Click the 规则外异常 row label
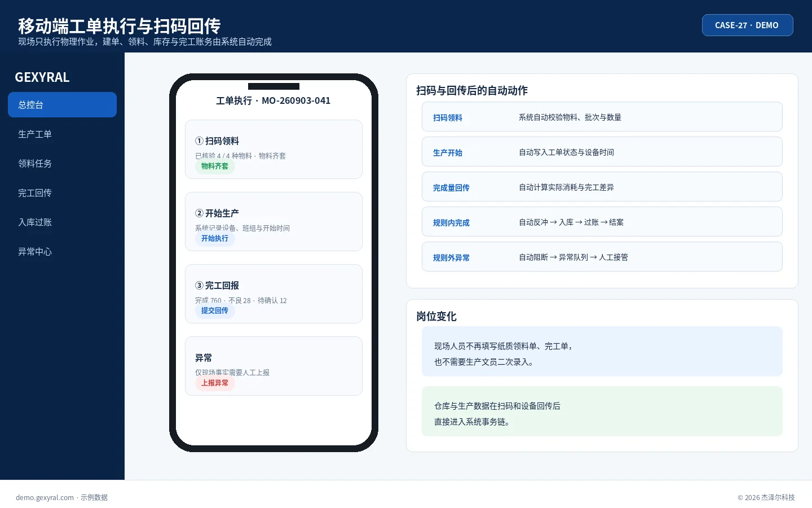812x508 pixels. coord(451,257)
